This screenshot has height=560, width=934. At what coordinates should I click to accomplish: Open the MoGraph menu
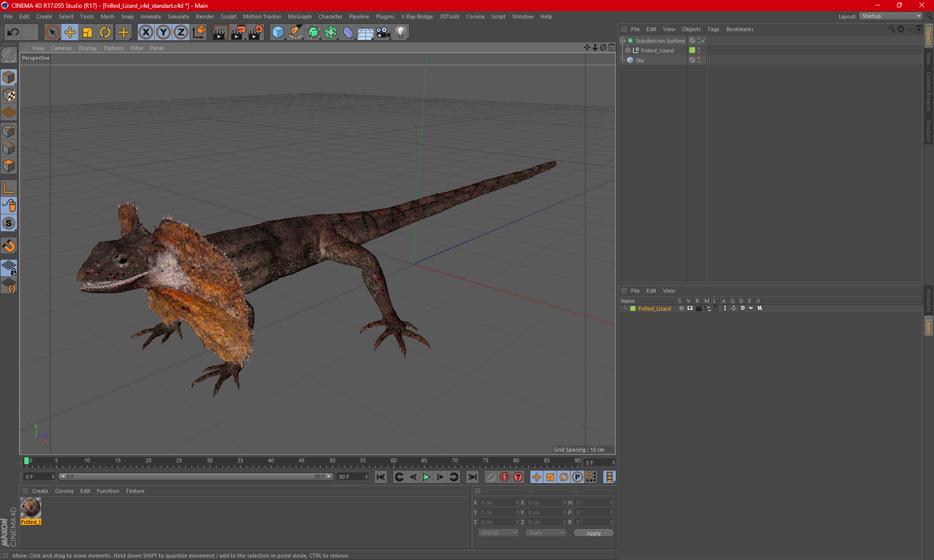(x=300, y=17)
